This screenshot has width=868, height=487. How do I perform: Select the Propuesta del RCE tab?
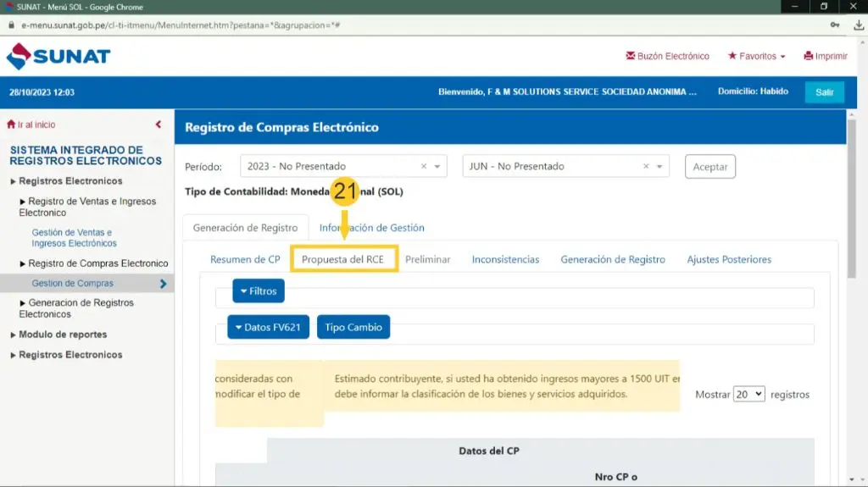pyautogui.click(x=343, y=259)
